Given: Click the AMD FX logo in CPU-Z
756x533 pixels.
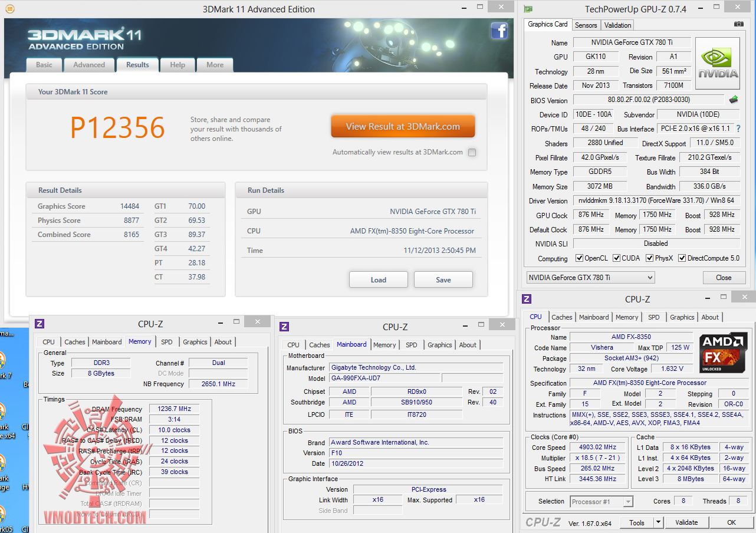Looking at the screenshot, I should coord(723,353).
